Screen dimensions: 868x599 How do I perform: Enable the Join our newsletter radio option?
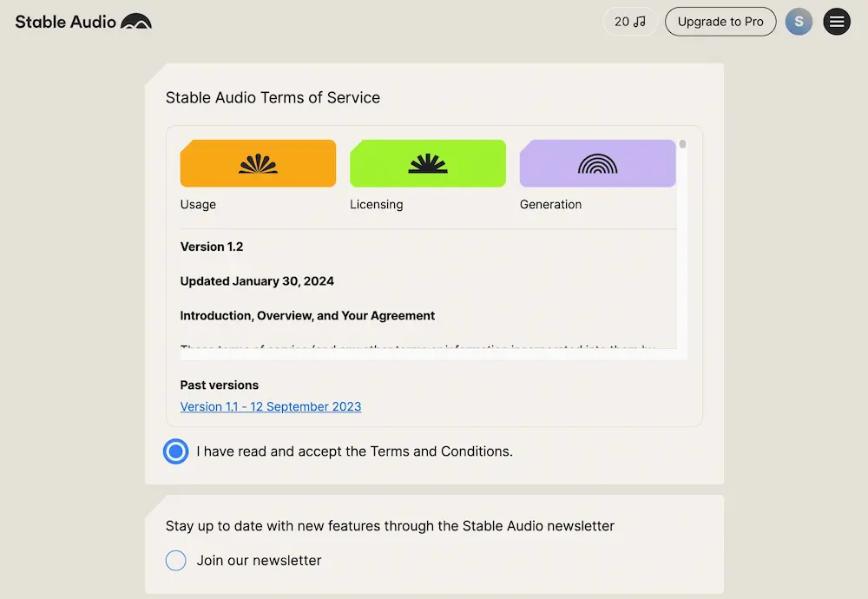pos(176,560)
